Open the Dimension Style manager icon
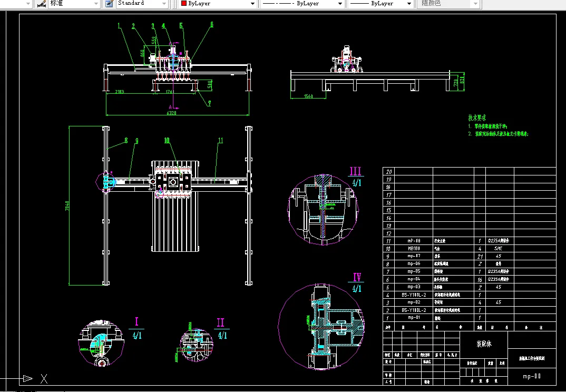 pos(42,4)
